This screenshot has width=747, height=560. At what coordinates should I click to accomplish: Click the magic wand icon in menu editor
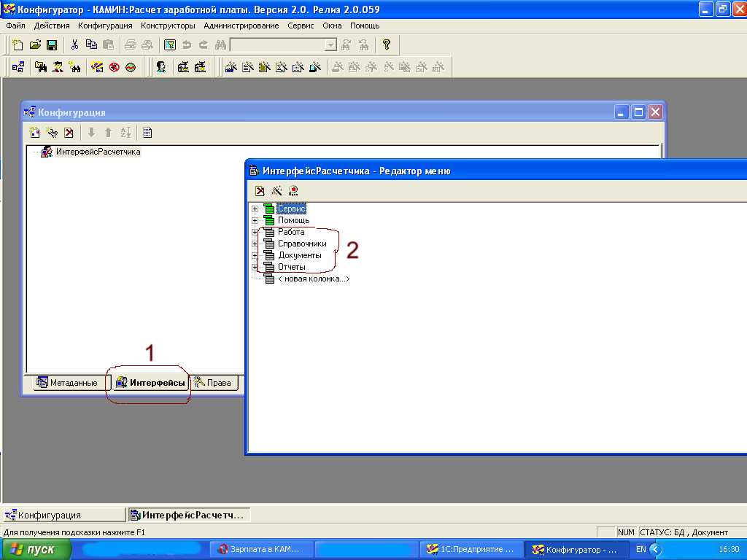276,191
